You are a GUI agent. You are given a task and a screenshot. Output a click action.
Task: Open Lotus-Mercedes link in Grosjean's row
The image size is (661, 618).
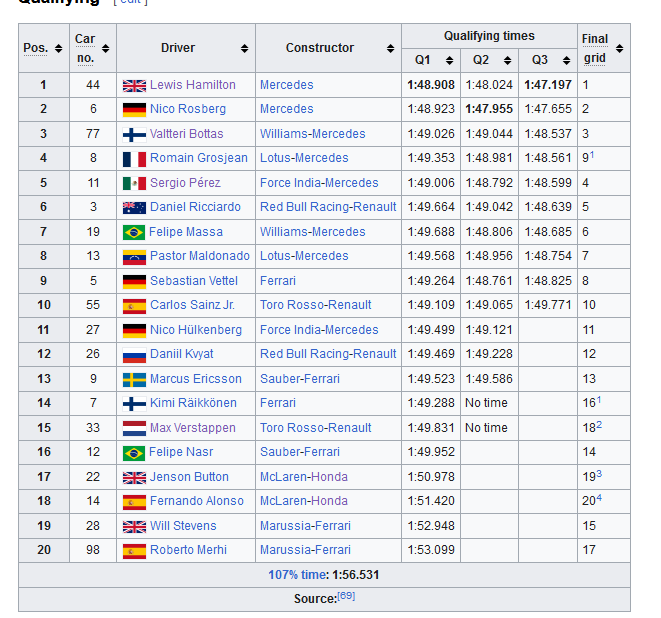(x=304, y=158)
